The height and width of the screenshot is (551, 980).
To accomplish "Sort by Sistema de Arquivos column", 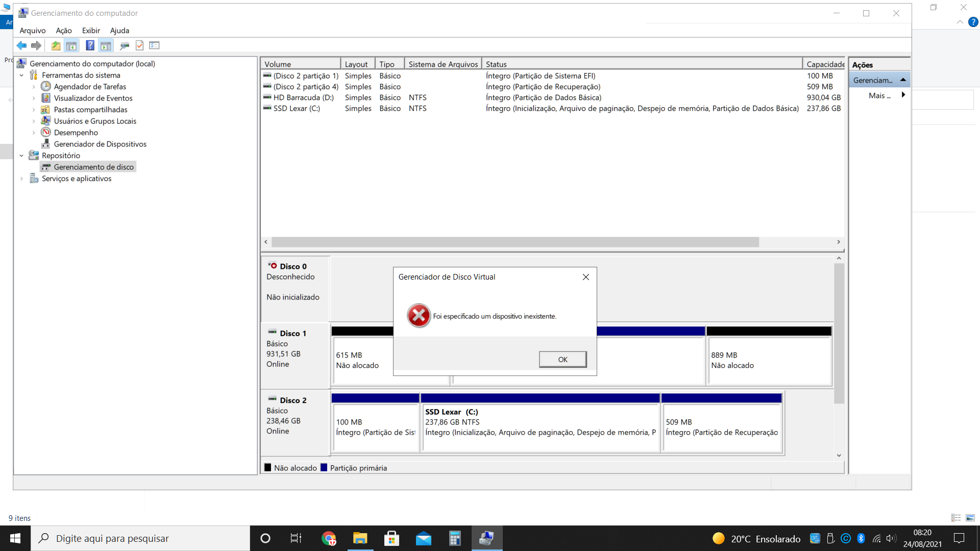I will 443,64.
